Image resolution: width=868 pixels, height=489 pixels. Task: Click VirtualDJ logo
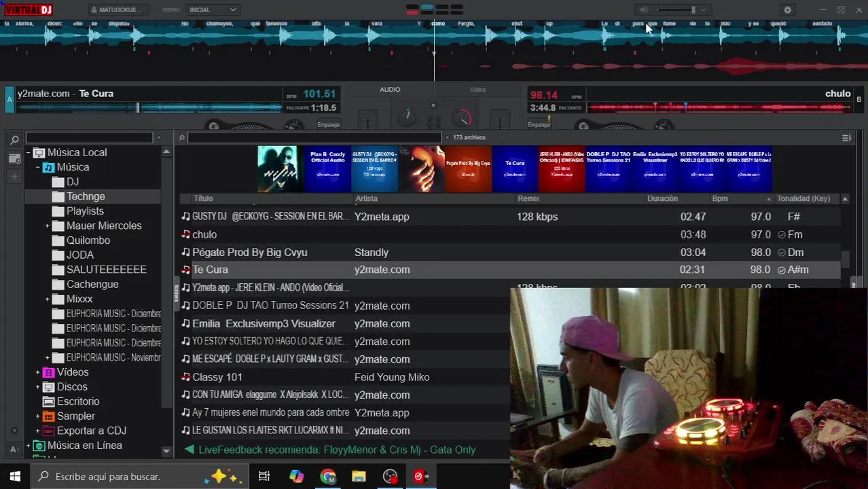(29, 10)
